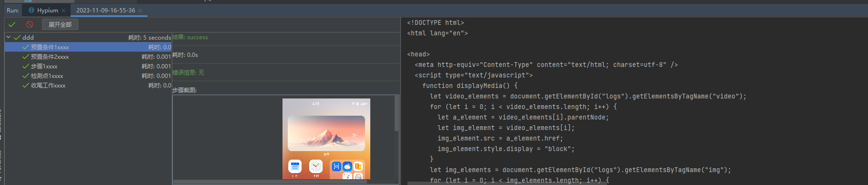This screenshot has height=185, width=868.
Task: Click the phone screenshot mountain wallpaper
Action: 326,133
